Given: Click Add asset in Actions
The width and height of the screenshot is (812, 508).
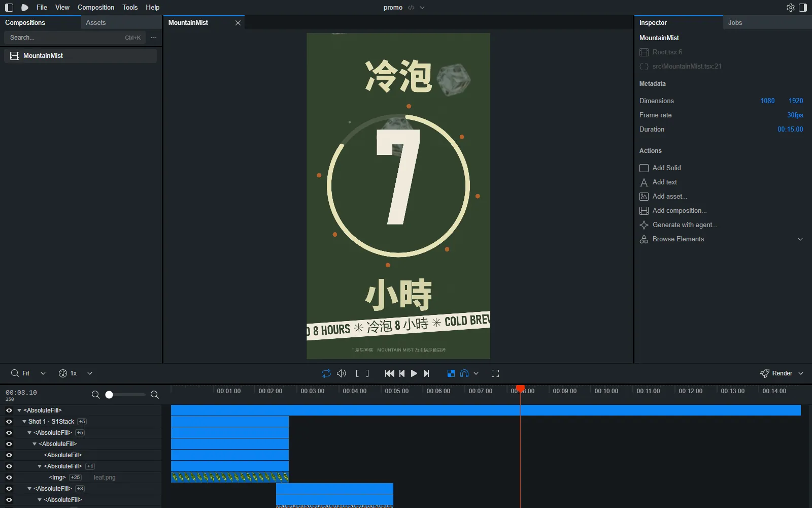Looking at the screenshot, I should (663, 197).
